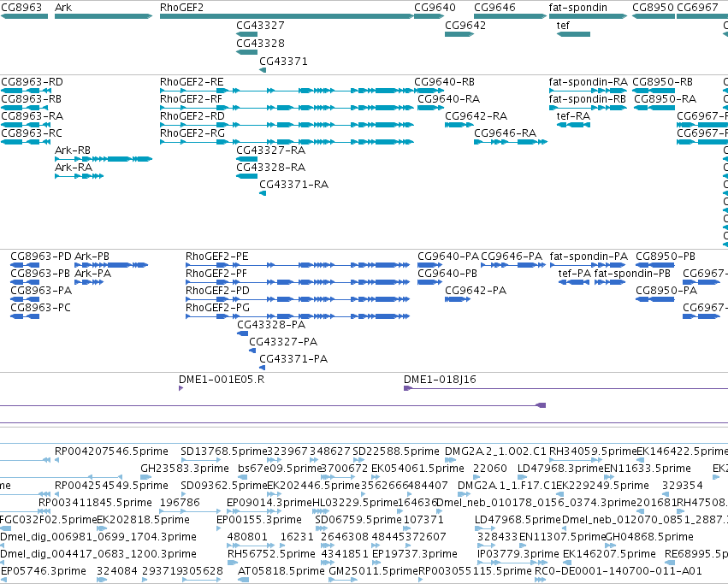
Task: Click the fat-spondin gene label
Action: pyautogui.click(x=577, y=8)
